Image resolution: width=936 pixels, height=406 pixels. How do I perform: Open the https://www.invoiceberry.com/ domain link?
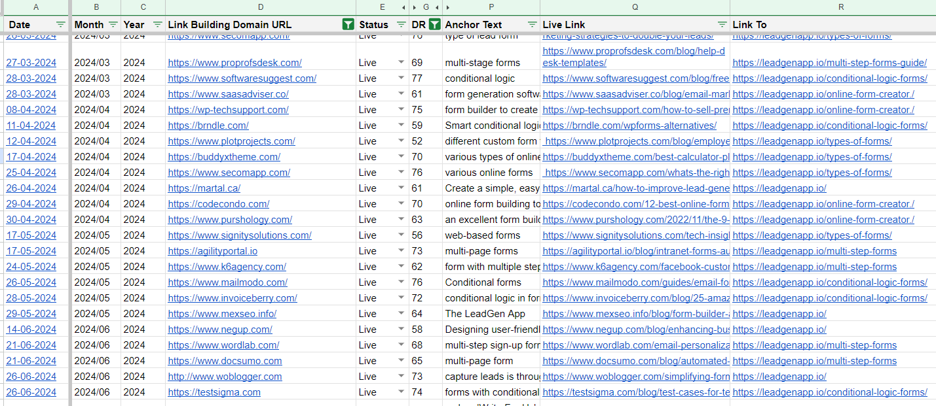click(x=232, y=298)
